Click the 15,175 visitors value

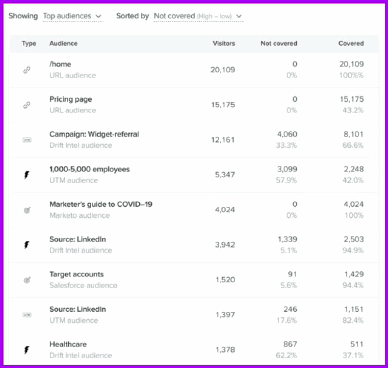223,105
